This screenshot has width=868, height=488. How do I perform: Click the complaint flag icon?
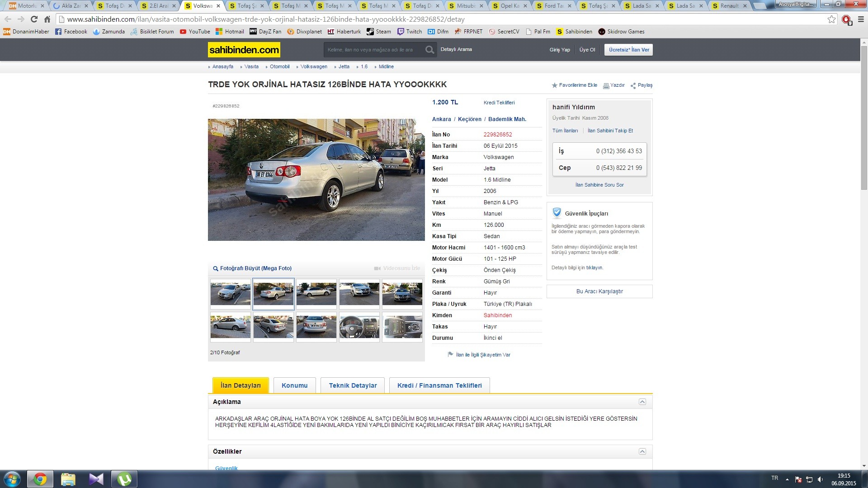coord(450,355)
